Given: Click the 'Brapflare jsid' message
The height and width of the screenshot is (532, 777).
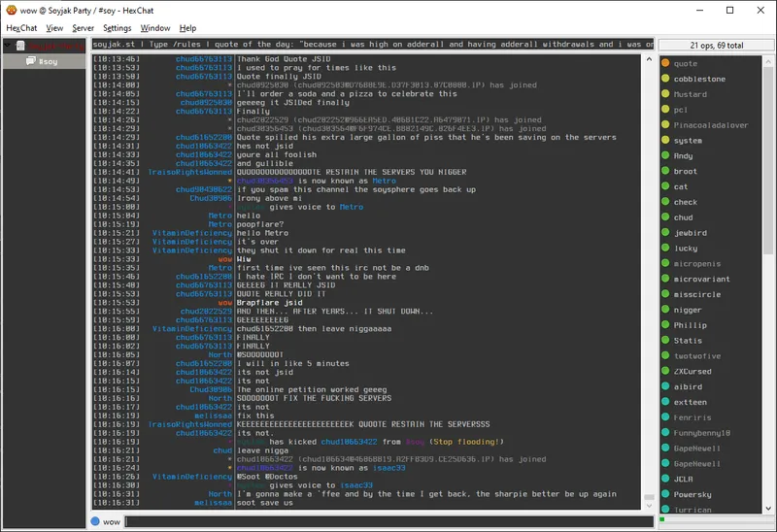Looking at the screenshot, I should tap(270, 303).
